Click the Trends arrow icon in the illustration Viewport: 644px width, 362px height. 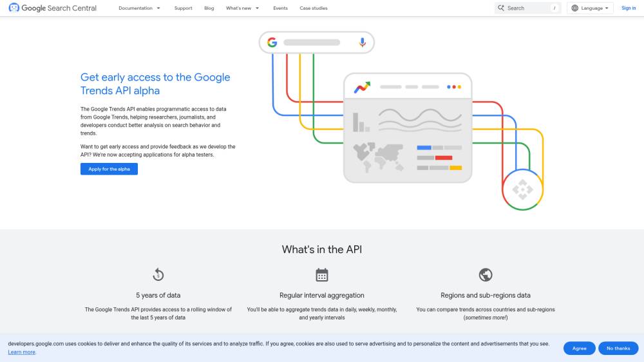click(362, 87)
